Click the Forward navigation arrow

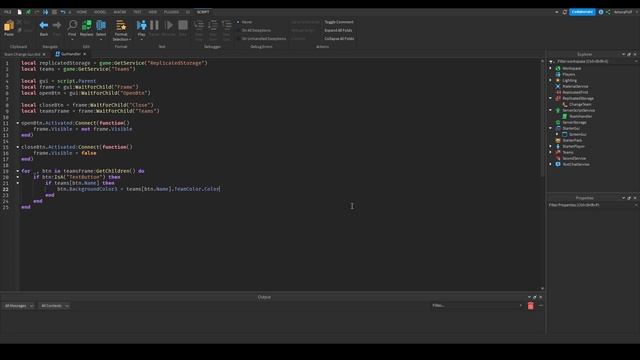[x=57, y=25]
